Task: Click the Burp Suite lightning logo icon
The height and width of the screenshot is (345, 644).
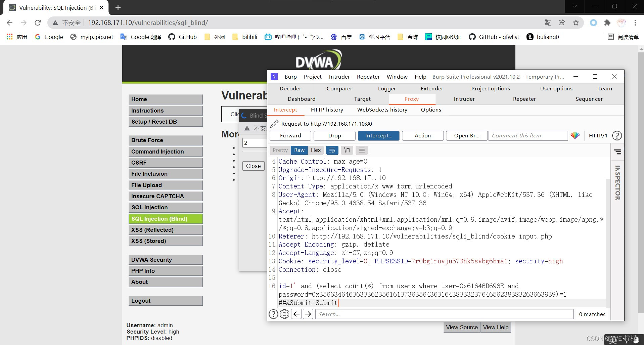Action: pyautogui.click(x=274, y=77)
